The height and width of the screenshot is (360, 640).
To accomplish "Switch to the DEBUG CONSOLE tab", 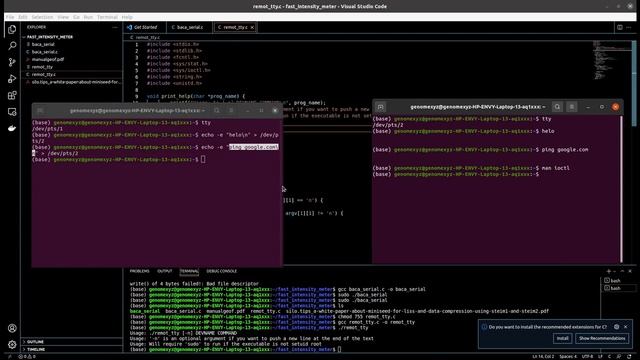I will click(x=221, y=271).
